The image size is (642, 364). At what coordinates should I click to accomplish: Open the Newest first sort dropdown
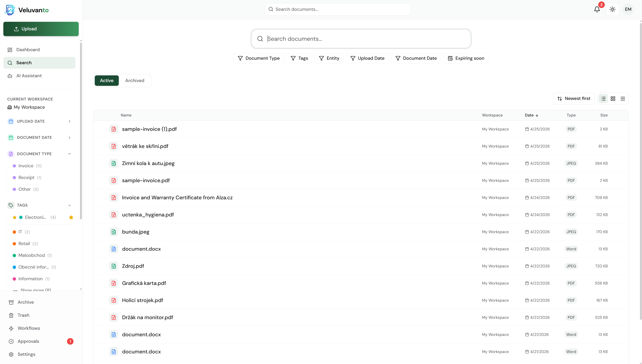click(574, 98)
